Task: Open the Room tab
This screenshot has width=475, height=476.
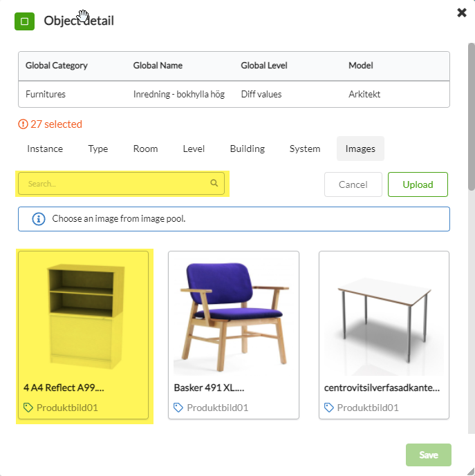Action: click(x=146, y=149)
